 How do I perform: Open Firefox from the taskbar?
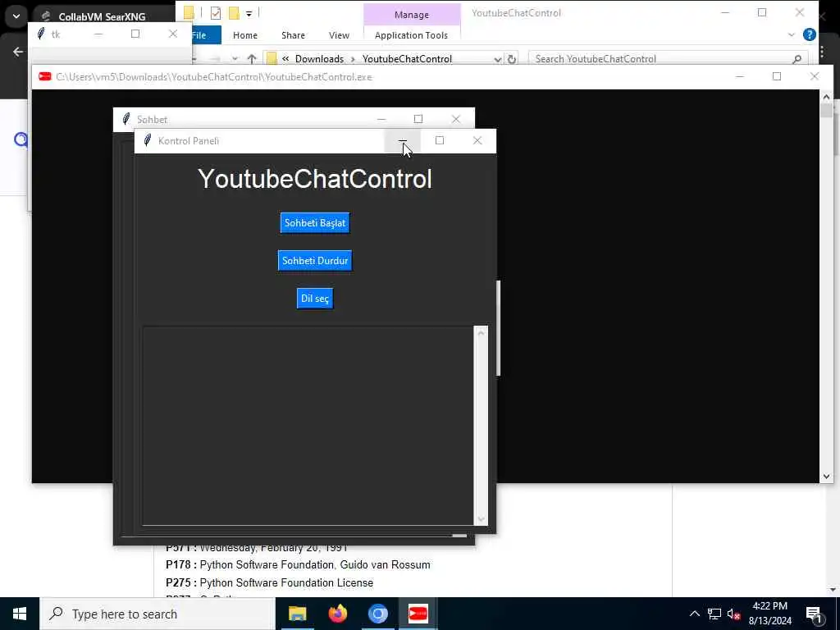pos(337,614)
